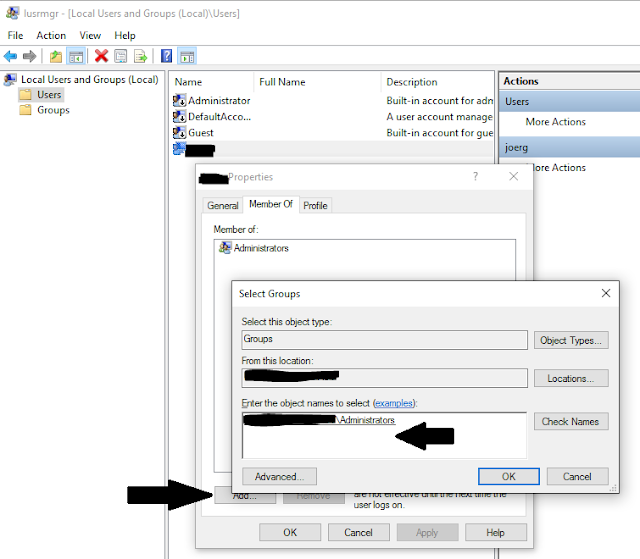Click the Forward arrow toolbar icon

coord(29,56)
